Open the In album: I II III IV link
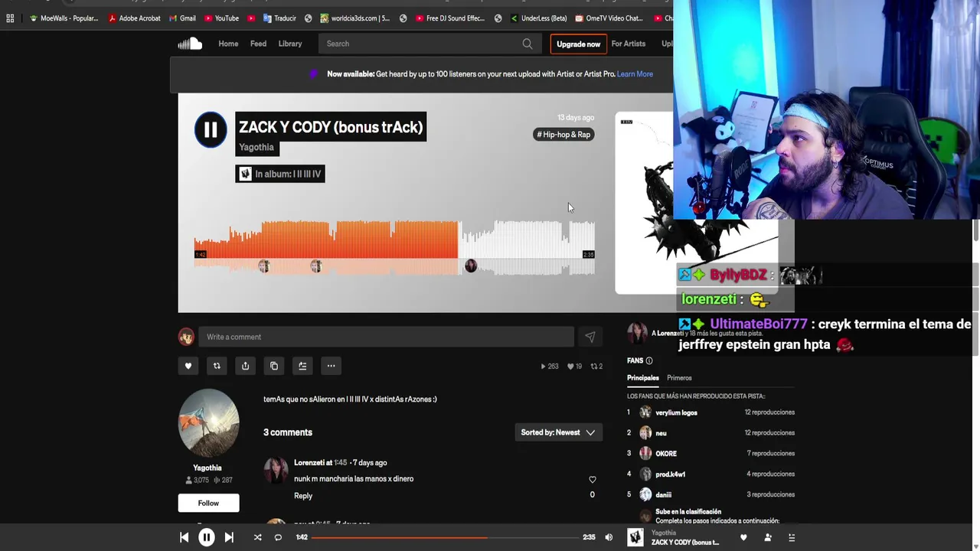980x551 pixels. click(x=280, y=174)
